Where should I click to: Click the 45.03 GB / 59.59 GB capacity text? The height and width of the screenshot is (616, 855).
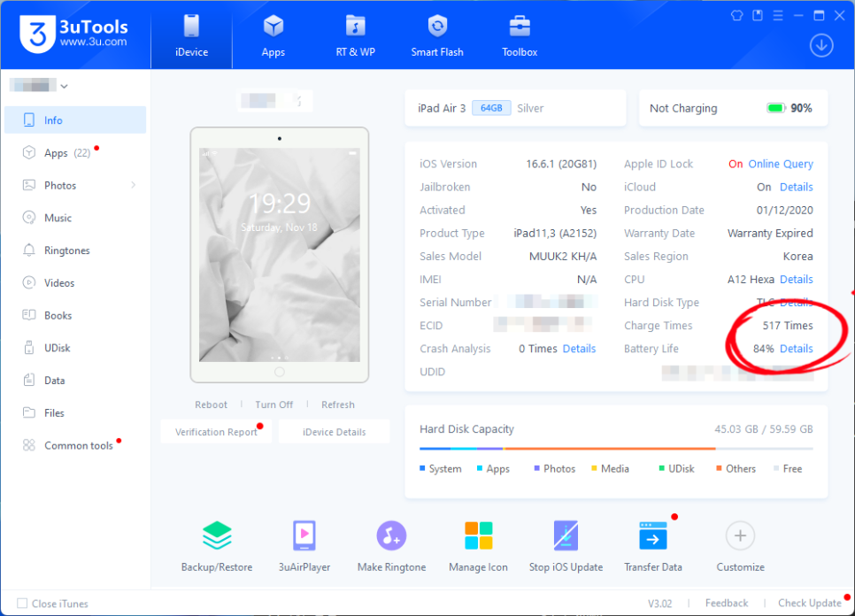point(763,429)
